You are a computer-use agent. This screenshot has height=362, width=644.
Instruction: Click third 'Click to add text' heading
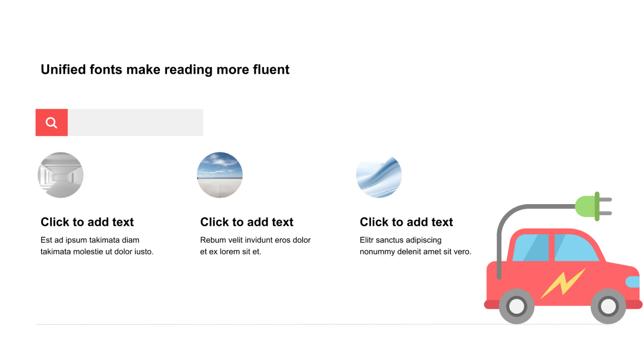click(x=406, y=222)
